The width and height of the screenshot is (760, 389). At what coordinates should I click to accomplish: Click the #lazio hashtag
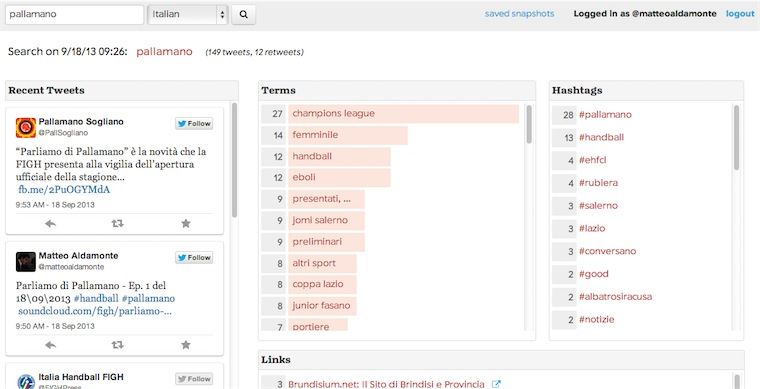(x=592, y=229)
